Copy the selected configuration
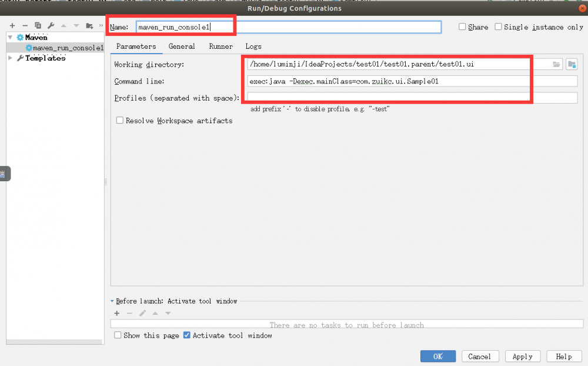Screen dimensions: 588x366 pos(38,25)
